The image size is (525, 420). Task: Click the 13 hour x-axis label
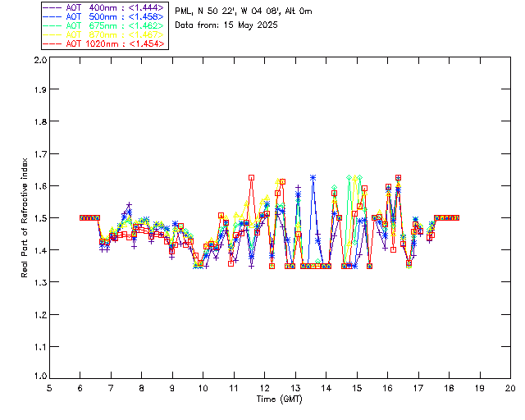tap(295, 388)
